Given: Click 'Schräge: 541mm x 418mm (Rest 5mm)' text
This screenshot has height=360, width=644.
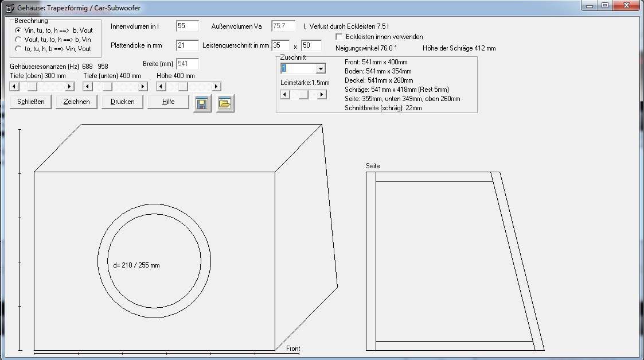Looking at the screenshot, I should pyautogui.click(x=397, y=89).
